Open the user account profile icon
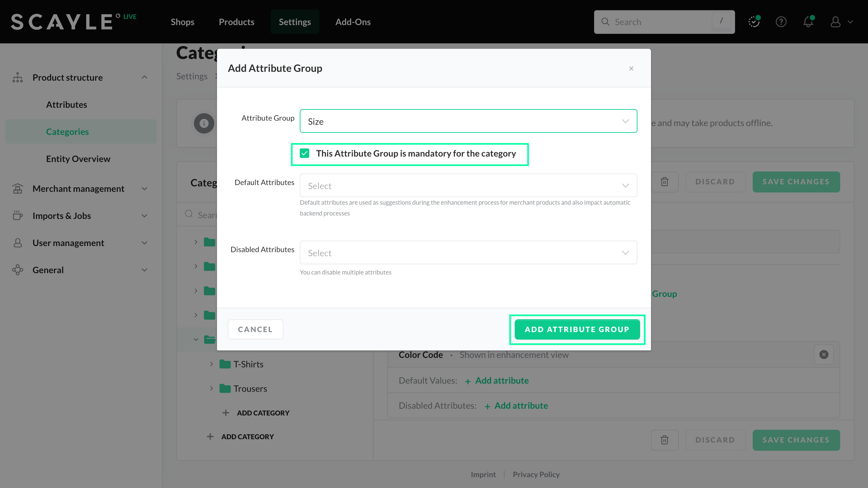Image resolution: width=868 pixels, height=488 pixels. click(x=835, y=22)
